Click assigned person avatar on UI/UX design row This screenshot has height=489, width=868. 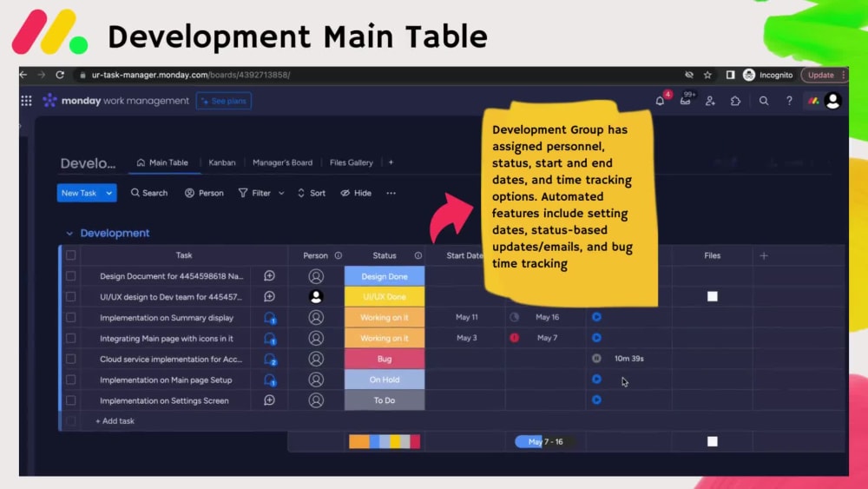pos(316,296)
